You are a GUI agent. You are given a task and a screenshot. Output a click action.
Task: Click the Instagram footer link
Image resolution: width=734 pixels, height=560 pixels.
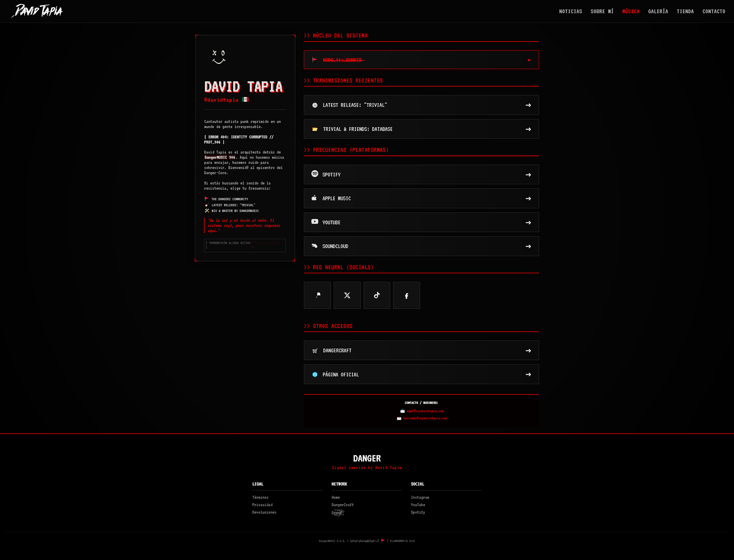[420, 497]
